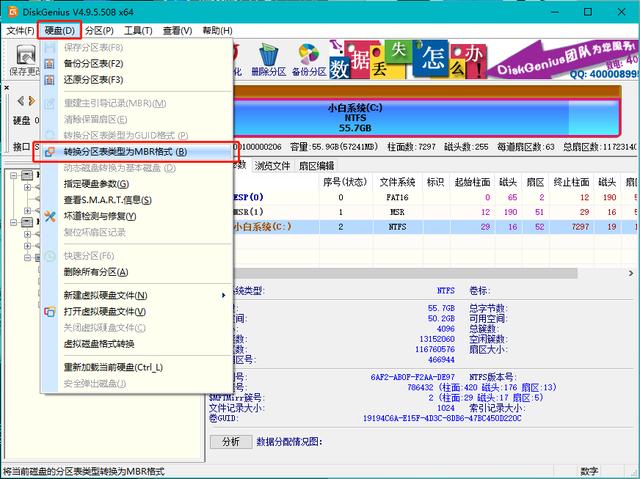Collapse the second hard disk tree node

coord(13,222)
